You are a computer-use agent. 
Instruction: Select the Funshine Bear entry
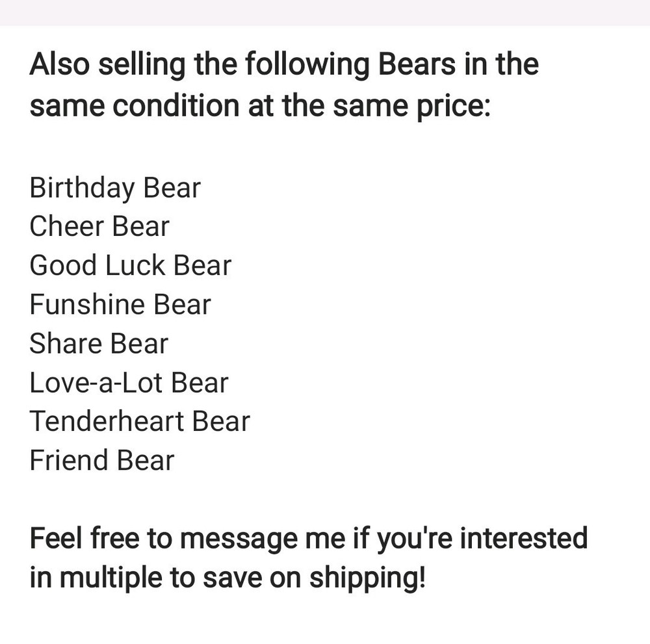[x=120, y=305]
